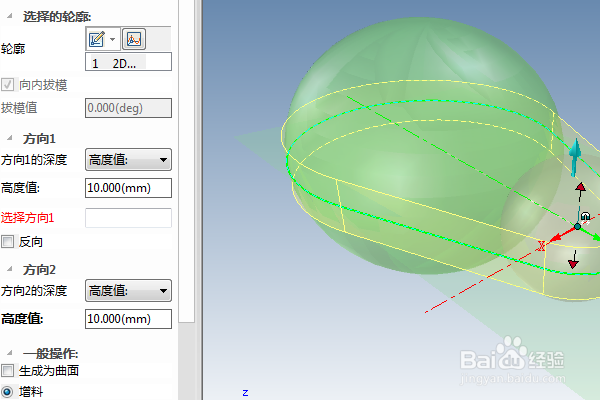Click the 拔模值 0.000(deg) field

(x=128, y=108)
